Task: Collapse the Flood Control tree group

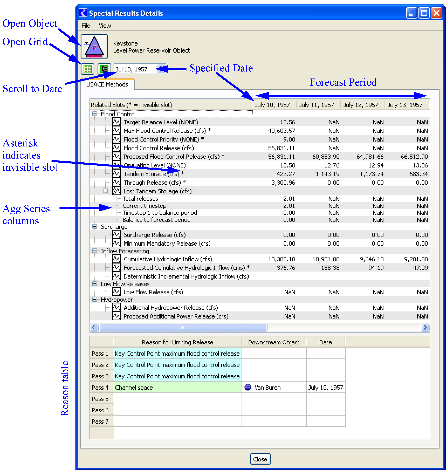Action: tap(95, 114)
